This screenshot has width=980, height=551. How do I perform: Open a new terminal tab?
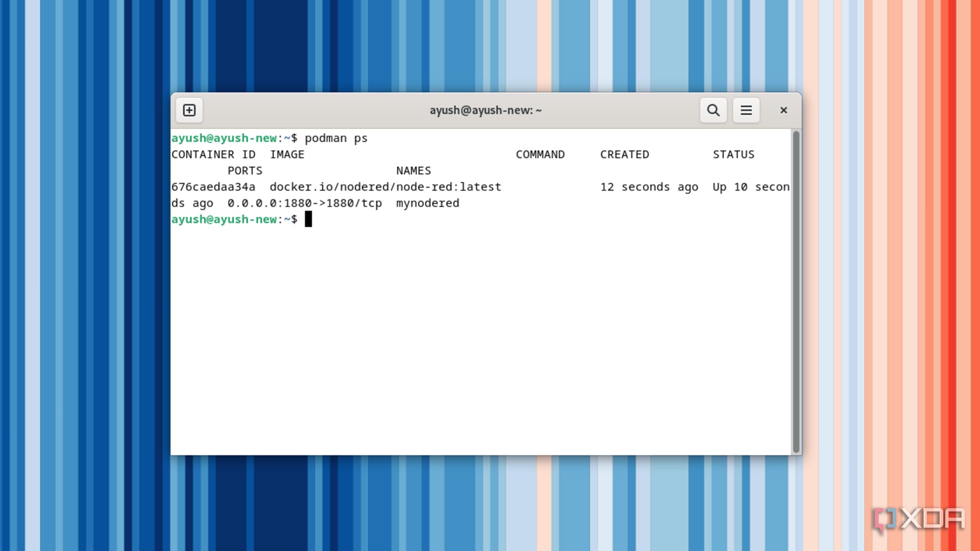pos(189,110)
